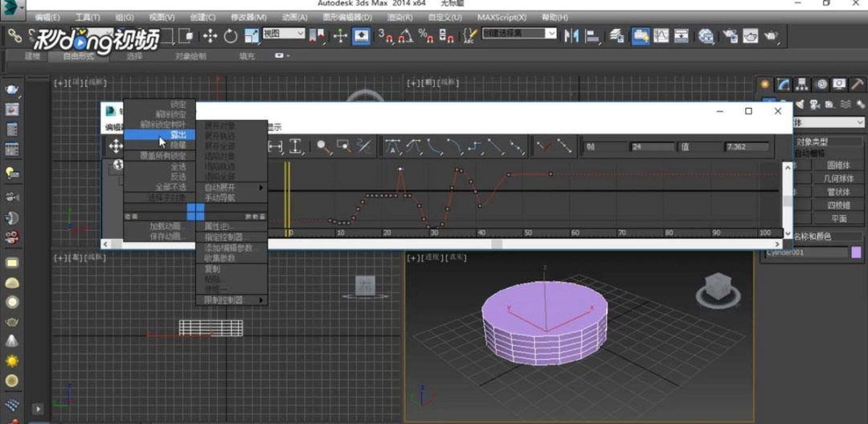
Task: Click Edit Named Selection Sets icon
Action: click(469, 36)
